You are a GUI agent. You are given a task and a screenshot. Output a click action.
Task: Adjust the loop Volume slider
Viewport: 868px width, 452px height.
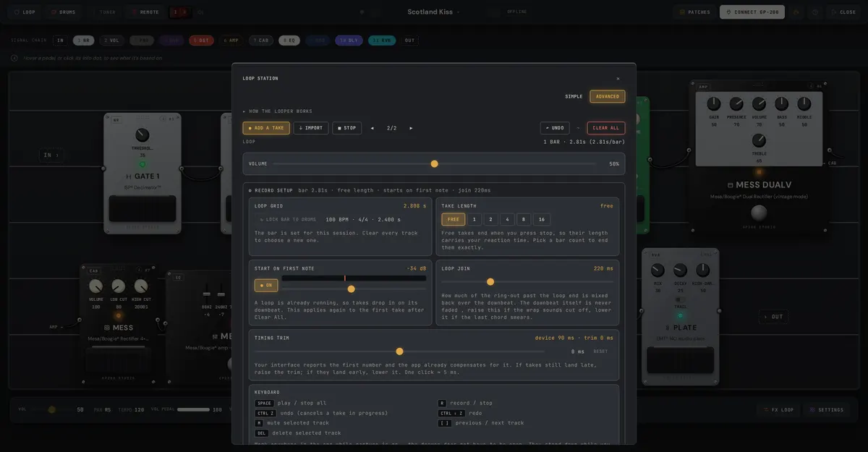pos(434,164)
